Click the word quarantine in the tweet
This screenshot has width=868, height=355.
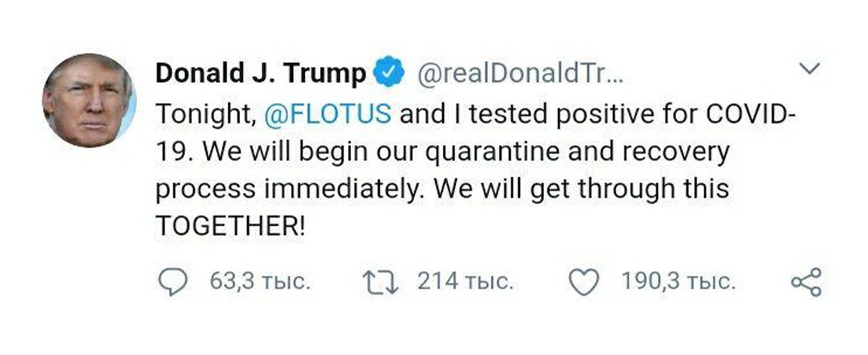[487, 152]
